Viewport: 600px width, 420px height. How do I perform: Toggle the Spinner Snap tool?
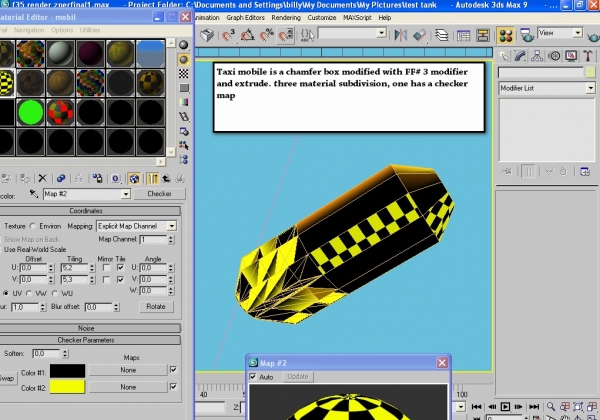point(285,35)
